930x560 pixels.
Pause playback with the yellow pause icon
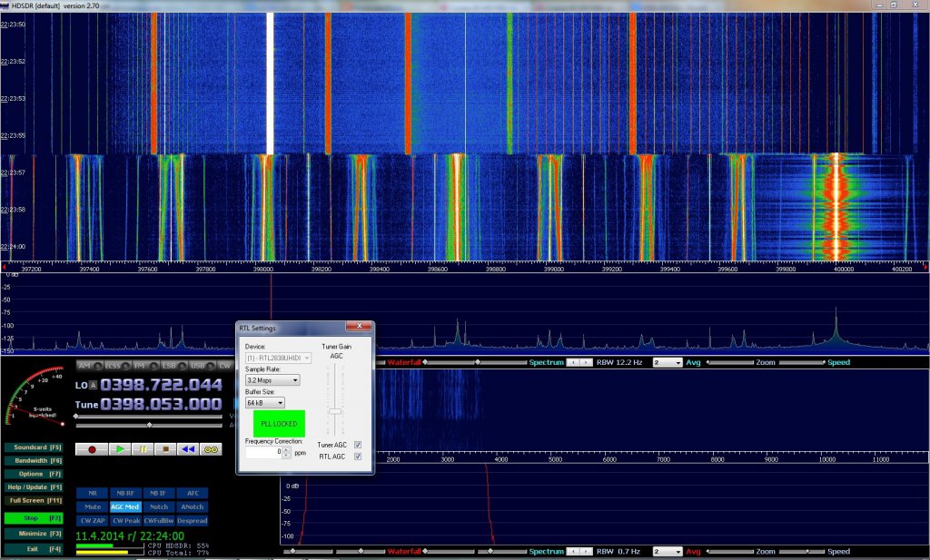point(143,448)
